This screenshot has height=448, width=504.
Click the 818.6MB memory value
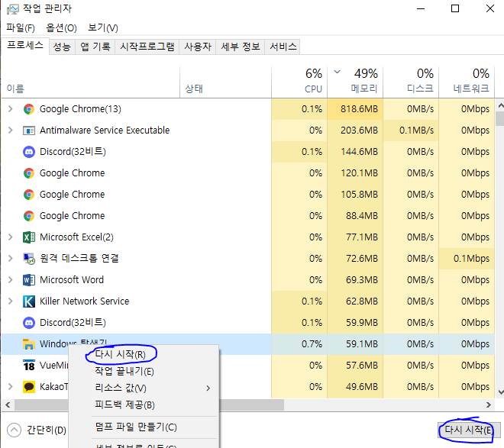360,109
